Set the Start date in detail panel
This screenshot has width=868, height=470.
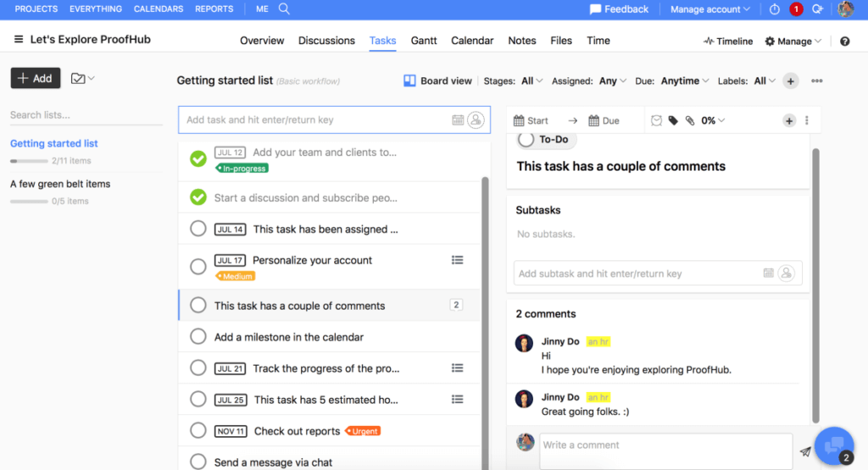pos(531,120)
